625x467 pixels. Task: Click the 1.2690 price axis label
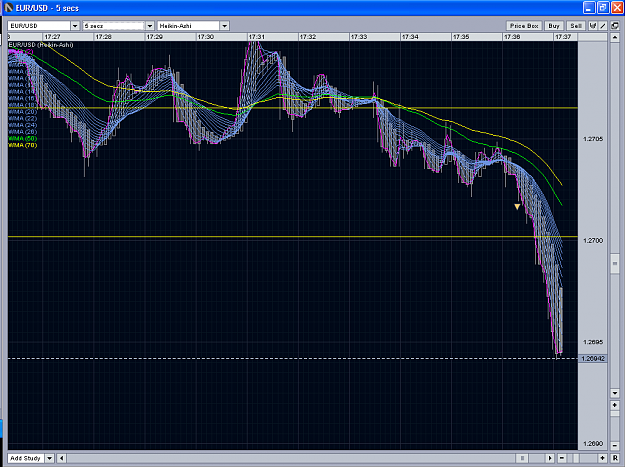593,444
